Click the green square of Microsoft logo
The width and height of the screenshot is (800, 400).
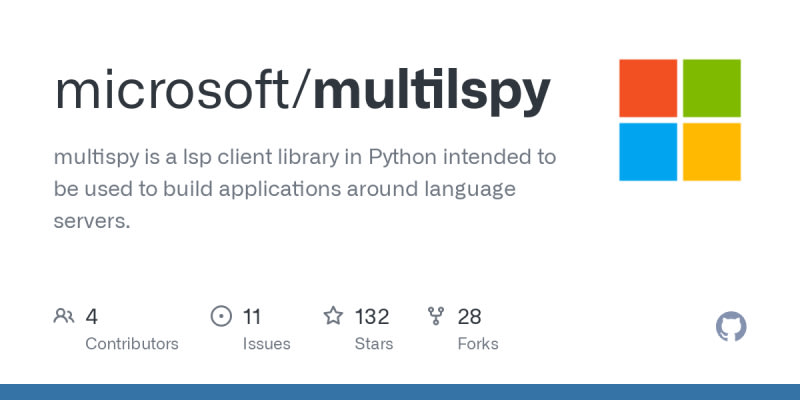[x=711, y=88]
